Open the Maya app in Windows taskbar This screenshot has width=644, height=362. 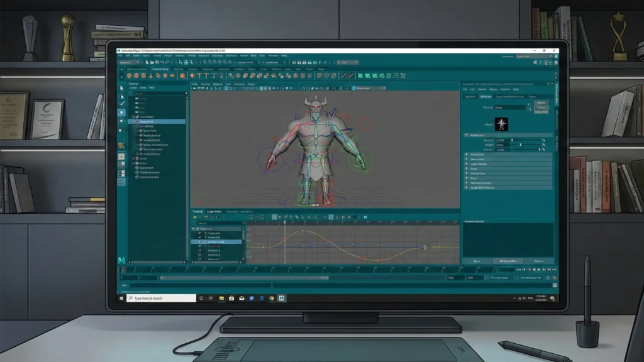(282, 298)
